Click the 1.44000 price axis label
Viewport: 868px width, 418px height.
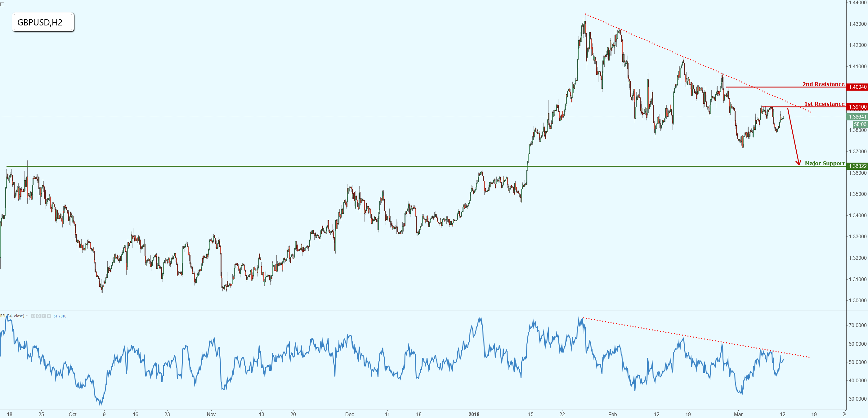coord(857,3)
